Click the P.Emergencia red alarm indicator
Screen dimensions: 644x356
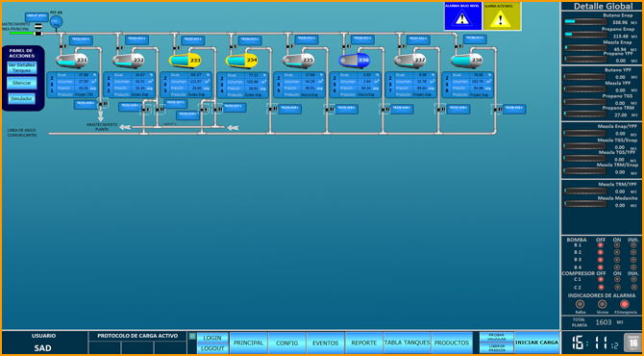(x=624, y=304)
